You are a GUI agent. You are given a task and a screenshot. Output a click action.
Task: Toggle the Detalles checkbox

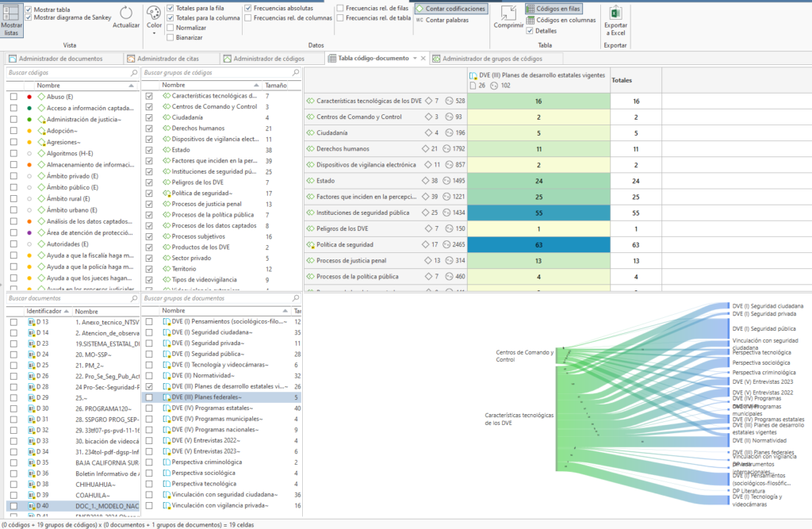pyautogui.click(x=530, y=31)
